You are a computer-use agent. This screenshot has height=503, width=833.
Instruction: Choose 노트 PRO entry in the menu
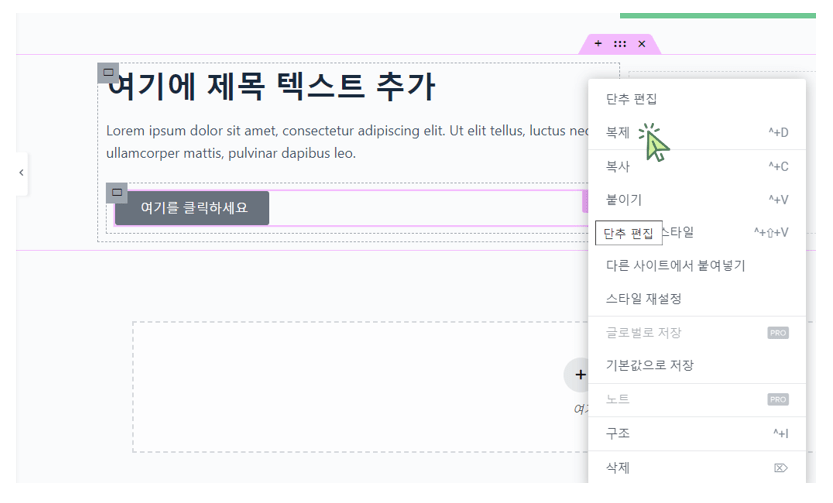pyautogui.click(x=697, y=399)
